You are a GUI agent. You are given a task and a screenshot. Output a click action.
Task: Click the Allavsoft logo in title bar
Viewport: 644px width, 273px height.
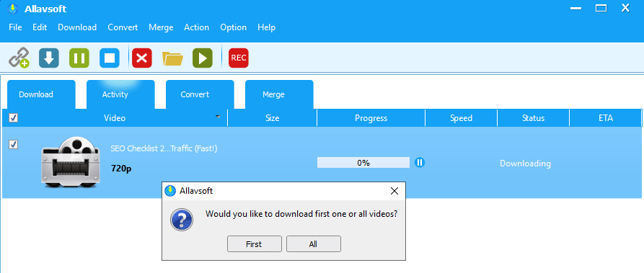(x=13, y=9)
